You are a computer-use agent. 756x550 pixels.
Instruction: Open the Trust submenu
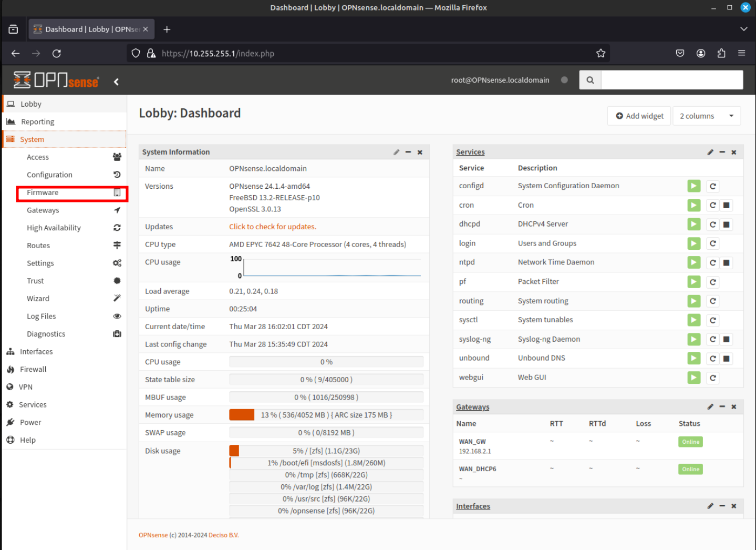click(x=73, y=281)
